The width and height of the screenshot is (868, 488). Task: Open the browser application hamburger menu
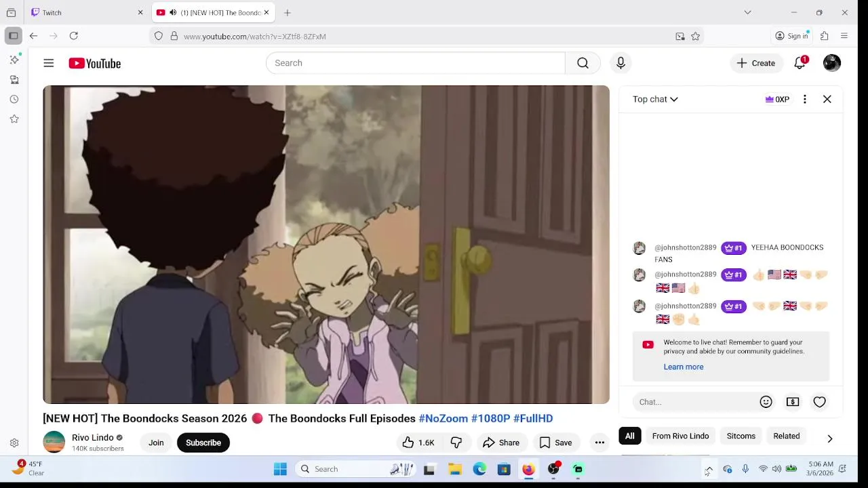[844, 36]
